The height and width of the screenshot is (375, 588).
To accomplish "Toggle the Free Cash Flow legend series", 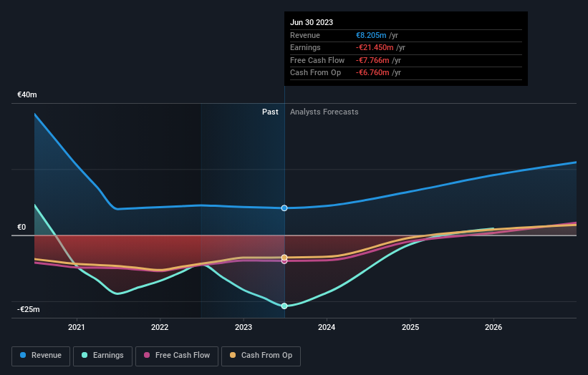I will (x=177, y=356).
